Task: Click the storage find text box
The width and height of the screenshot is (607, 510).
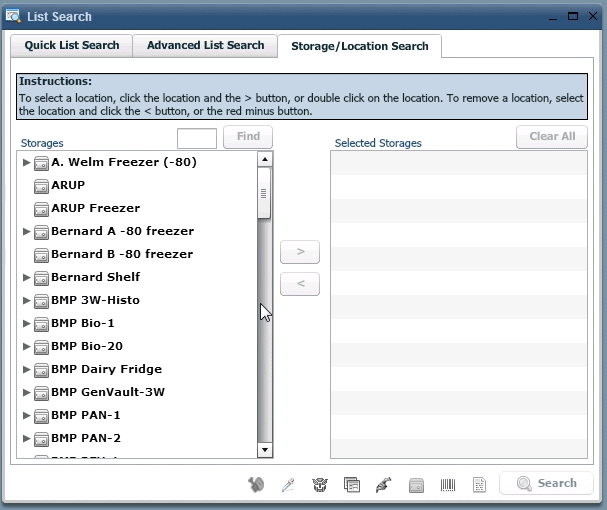Action: [x=197, y=138]
